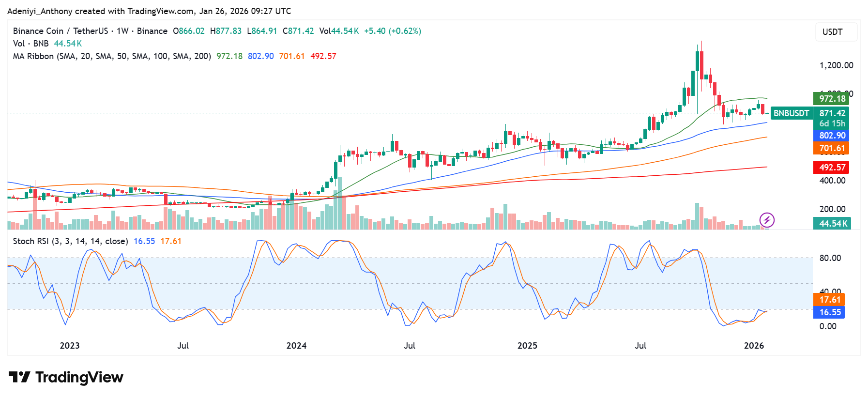Click the Stoch RSI 17.61 orange axis tag
Viewport: 868px width, 399px height.
(829, 300)
